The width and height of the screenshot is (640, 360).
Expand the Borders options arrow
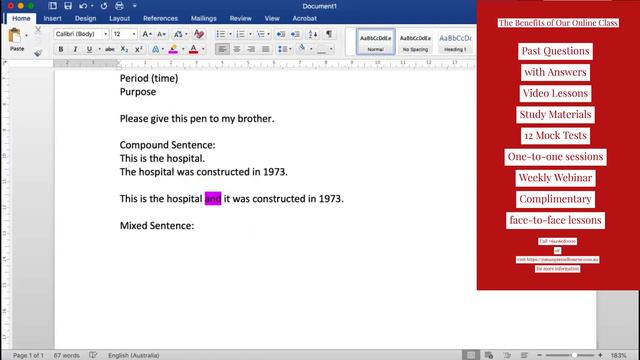click(331, 49)
